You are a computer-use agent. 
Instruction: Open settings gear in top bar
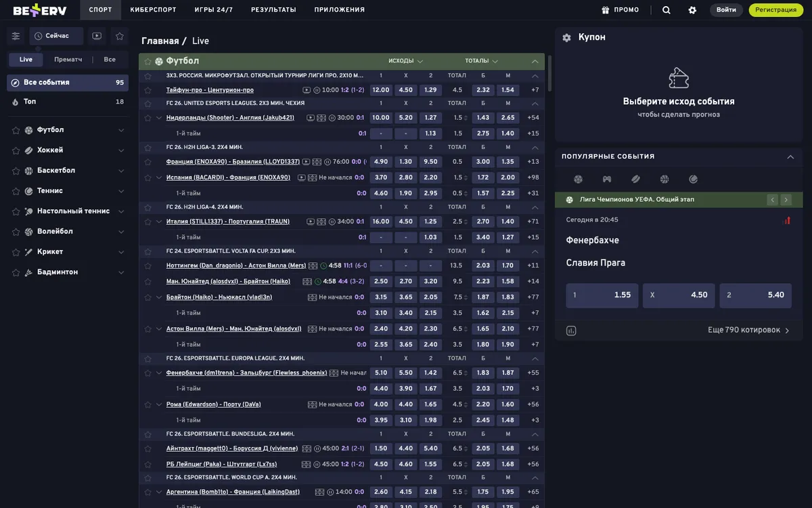coord(692,10)
